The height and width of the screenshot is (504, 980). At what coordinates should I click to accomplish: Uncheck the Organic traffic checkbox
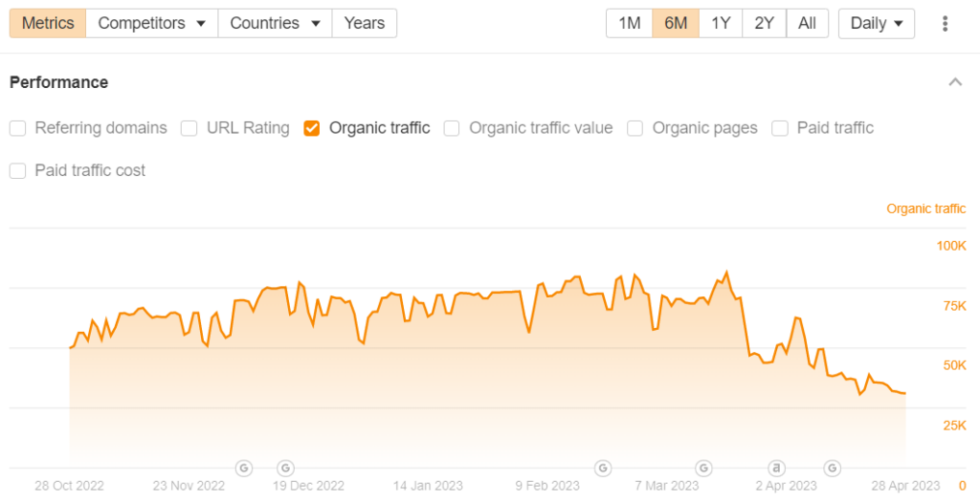click(312, 128)
